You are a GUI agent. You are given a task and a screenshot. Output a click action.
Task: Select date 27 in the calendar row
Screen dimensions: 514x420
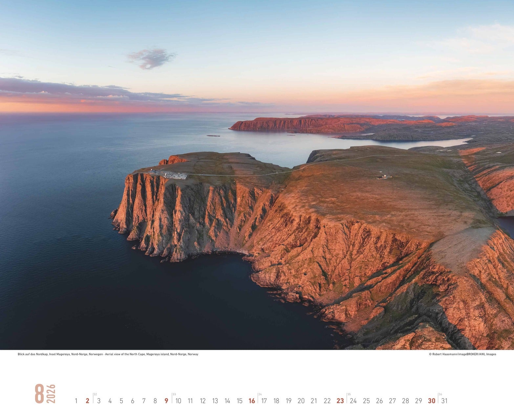coord(392,401)
